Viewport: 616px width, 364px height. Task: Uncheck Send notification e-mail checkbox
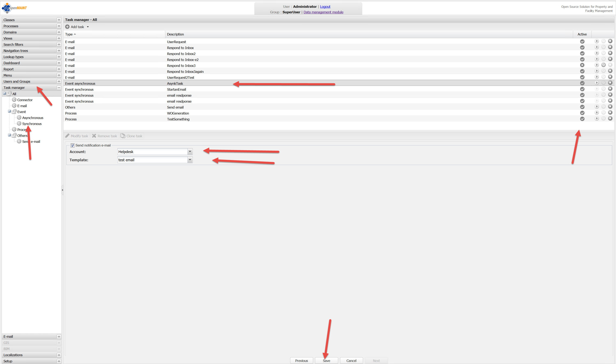(x=73, y=145)
